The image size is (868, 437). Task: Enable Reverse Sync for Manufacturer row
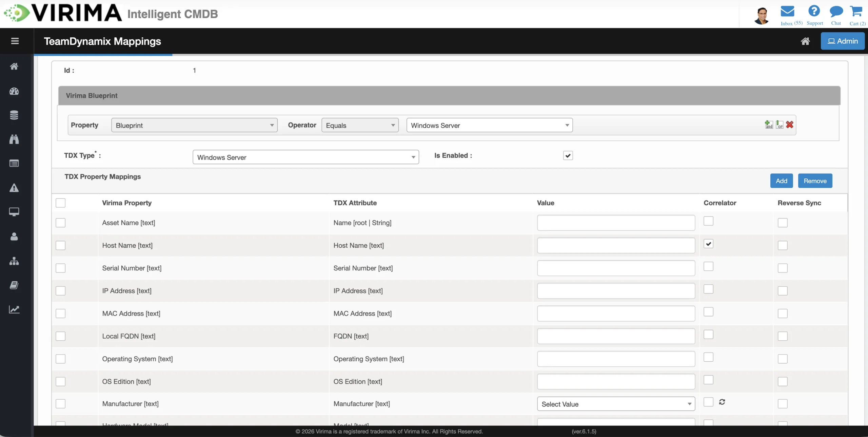pyautogui.click(x=783, y=404)
